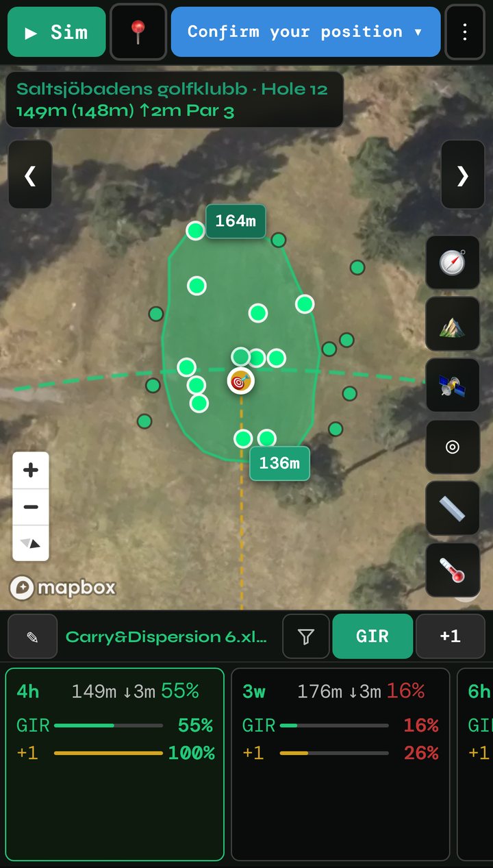Viewport: 493px width, 868px height.
Task: Select the GIR toggle
Action: tap(372, 636)
